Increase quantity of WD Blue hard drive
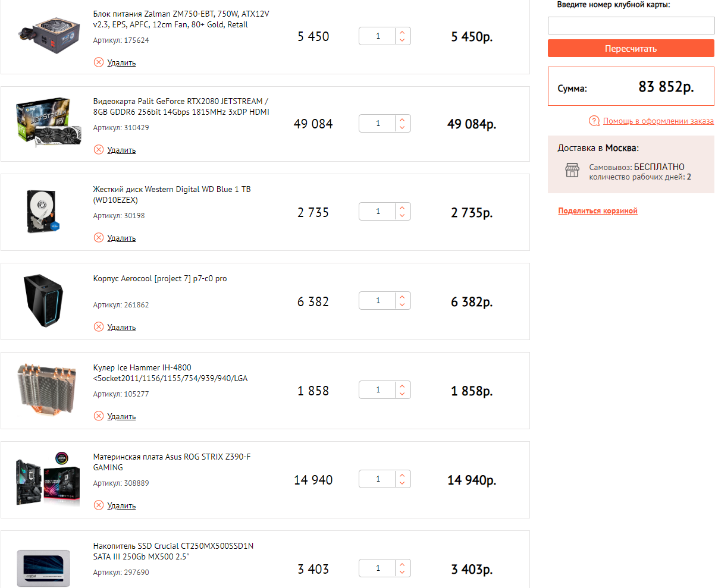Viewport: 715px width, 588px height. coord(403,208)
